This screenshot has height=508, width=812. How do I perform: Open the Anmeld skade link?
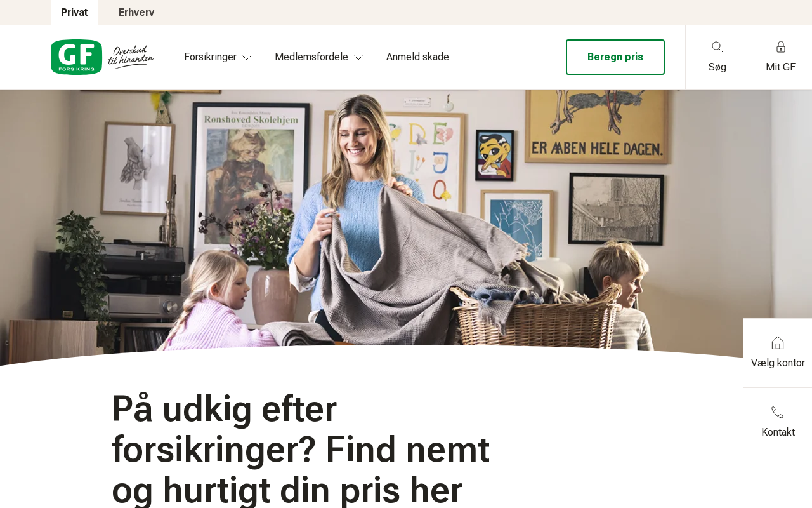click(x=417, y=57)
